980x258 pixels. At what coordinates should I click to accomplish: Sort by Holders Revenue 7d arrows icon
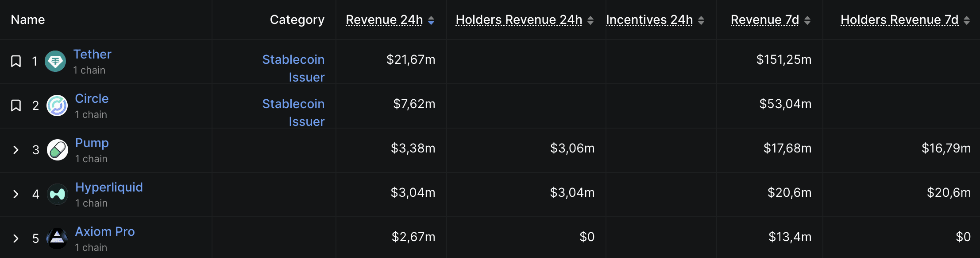click(x=967, y=20)
